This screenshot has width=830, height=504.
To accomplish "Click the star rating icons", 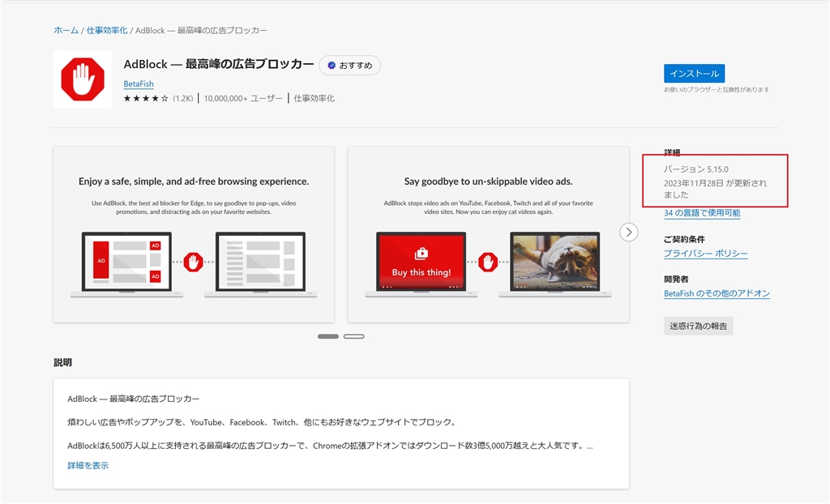I will pos(146,99).
